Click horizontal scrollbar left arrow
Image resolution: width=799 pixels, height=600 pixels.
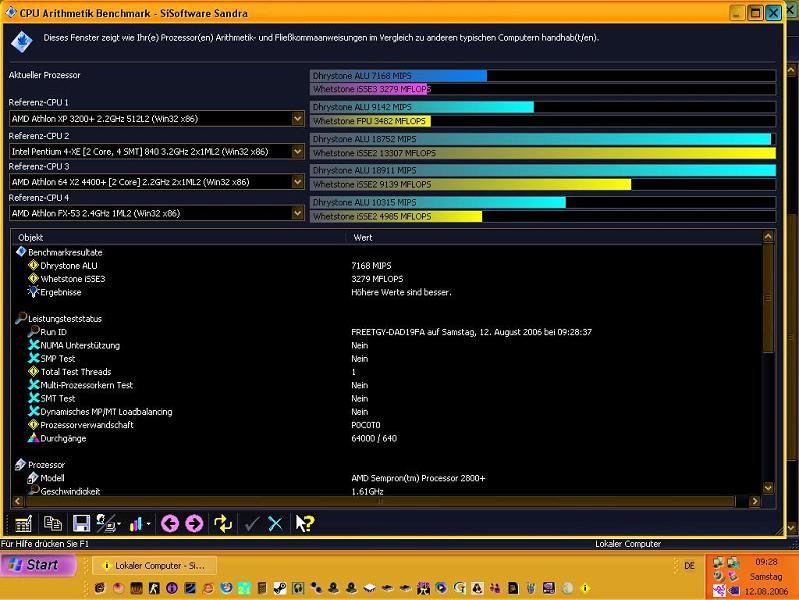point(18,502)
